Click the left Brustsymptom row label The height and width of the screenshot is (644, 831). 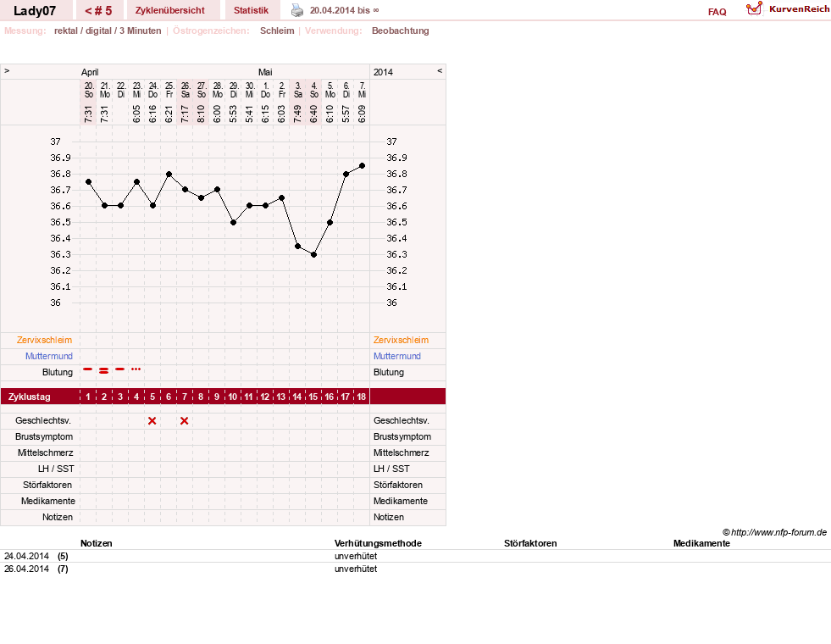click(44, 436)
